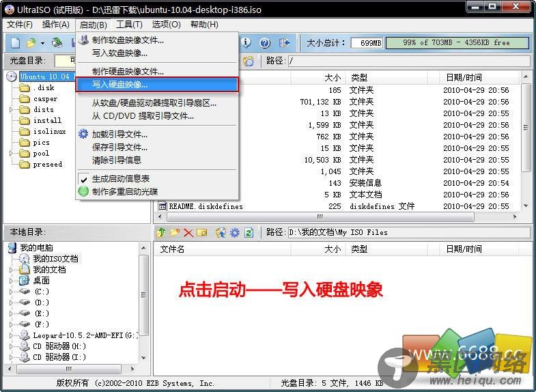
Task: Select the casper folder in disc tree
Action: (x=45, y=99)
